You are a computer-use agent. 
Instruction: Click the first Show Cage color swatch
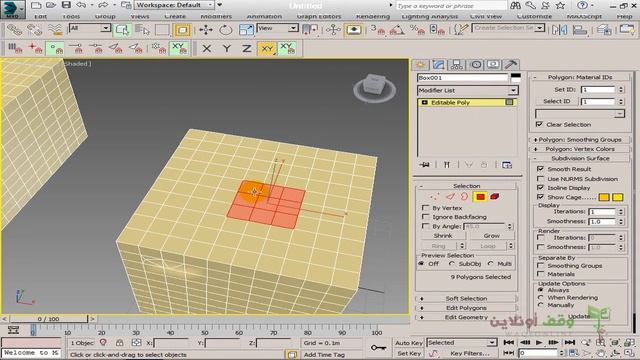[604, 197]
